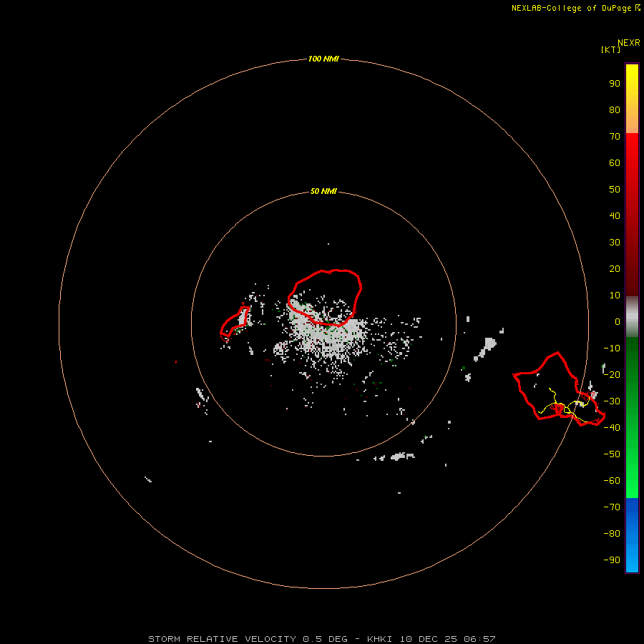This screenshot has width=644, height=644.
Task: Click the 0 value on velocity scale
Action: tap(618, 322)
